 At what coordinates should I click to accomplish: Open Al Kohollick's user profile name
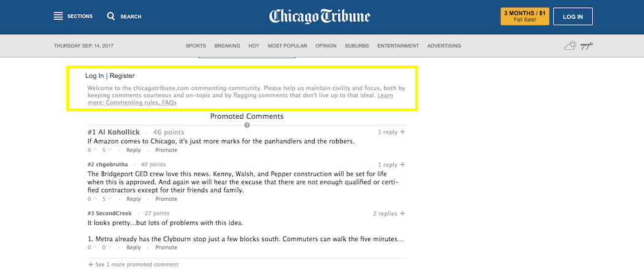click(x=119, y=132)
